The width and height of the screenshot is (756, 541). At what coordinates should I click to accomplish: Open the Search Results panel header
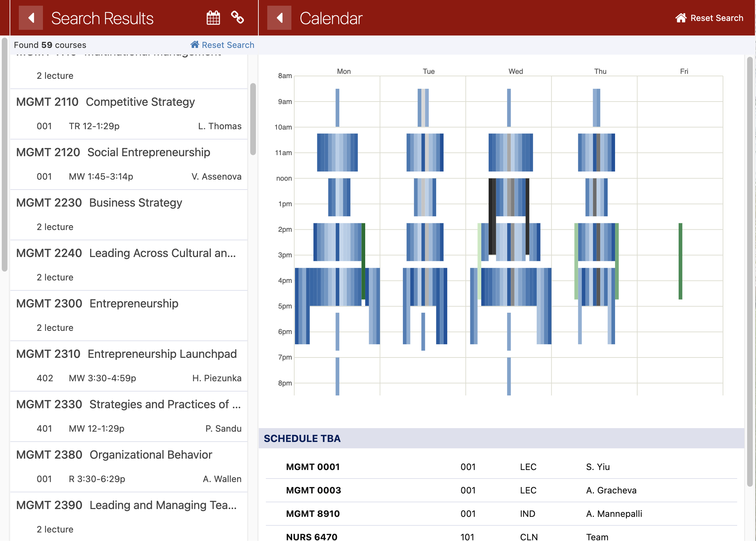coord(102,17)
